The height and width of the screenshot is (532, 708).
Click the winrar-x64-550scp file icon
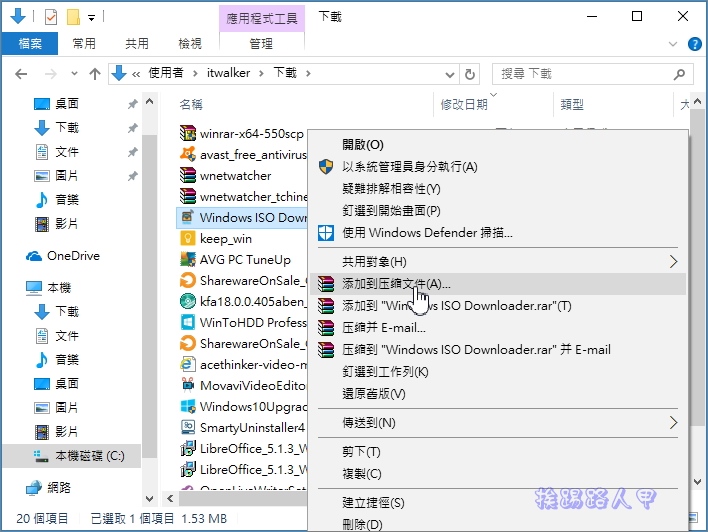(187, 133)
